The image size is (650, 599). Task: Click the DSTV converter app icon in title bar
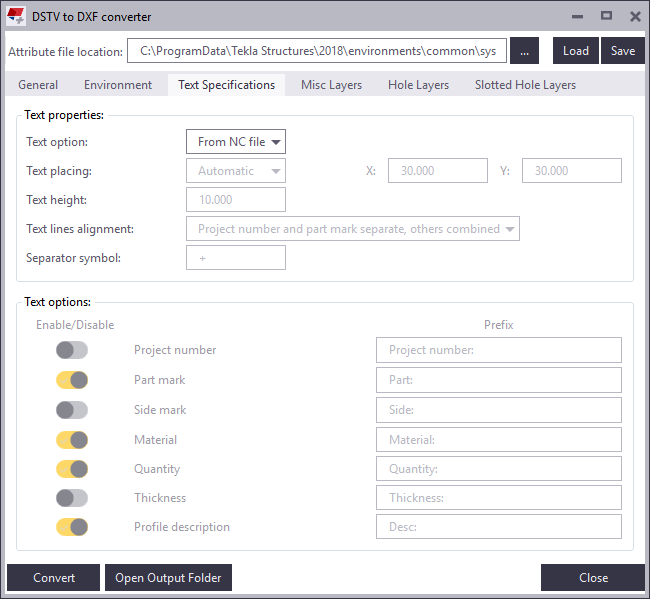[x=16, y=17]
